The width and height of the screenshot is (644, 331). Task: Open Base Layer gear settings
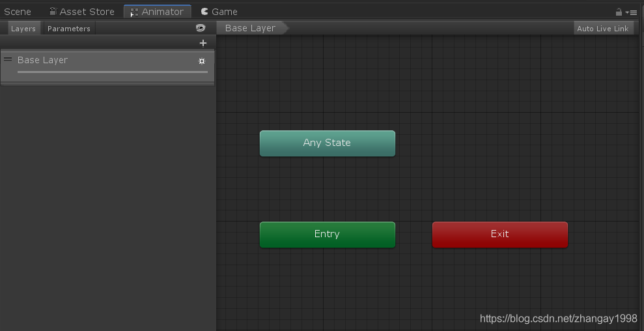pos(202,61)
